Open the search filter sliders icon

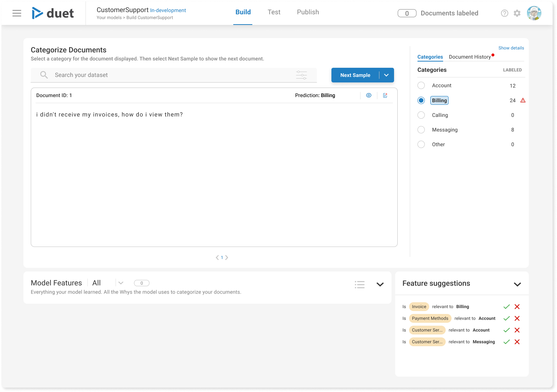pos(301,75)
